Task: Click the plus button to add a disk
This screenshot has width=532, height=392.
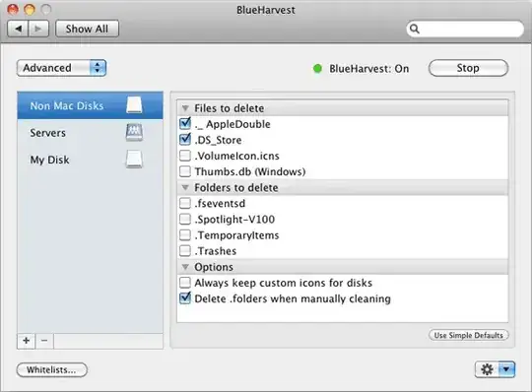Action: [x=27, y=341]
